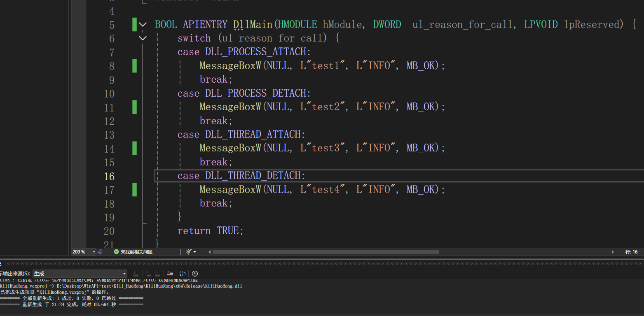Click the 行: 16 line indicator

point(631,251)
